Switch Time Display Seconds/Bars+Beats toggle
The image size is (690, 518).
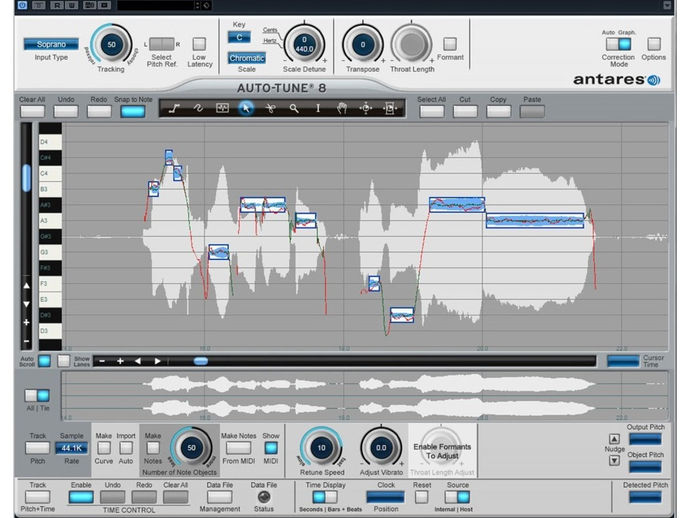click(325, 497)
